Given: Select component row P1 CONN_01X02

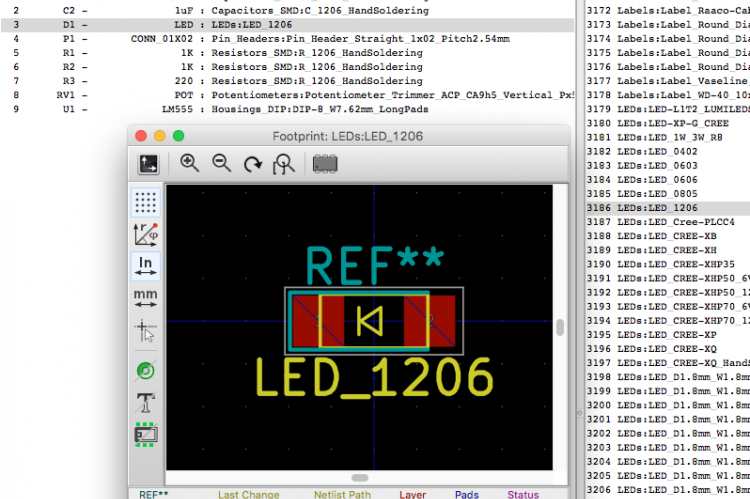Looking at the screenshot, I should point(287,39).
